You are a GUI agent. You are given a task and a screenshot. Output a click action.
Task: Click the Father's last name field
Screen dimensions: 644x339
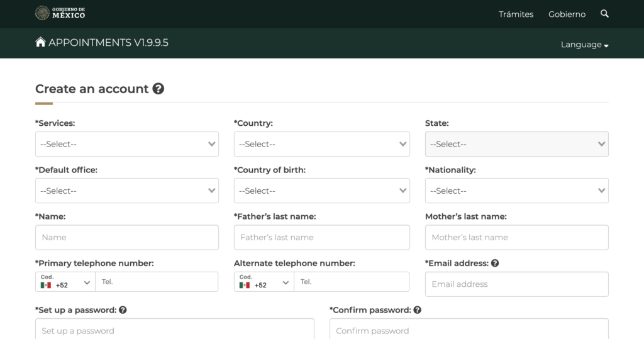[321, 238]
